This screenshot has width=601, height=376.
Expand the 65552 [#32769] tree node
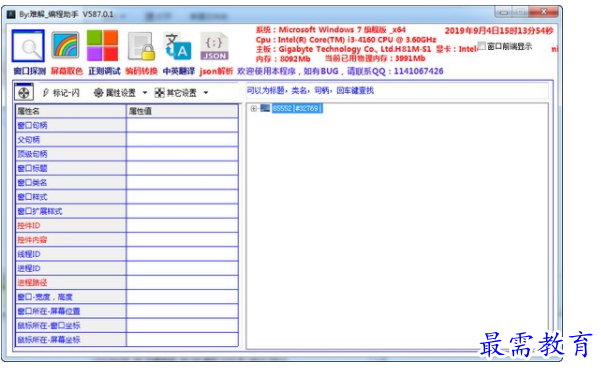pyautogui.click(x=253, y=108)
